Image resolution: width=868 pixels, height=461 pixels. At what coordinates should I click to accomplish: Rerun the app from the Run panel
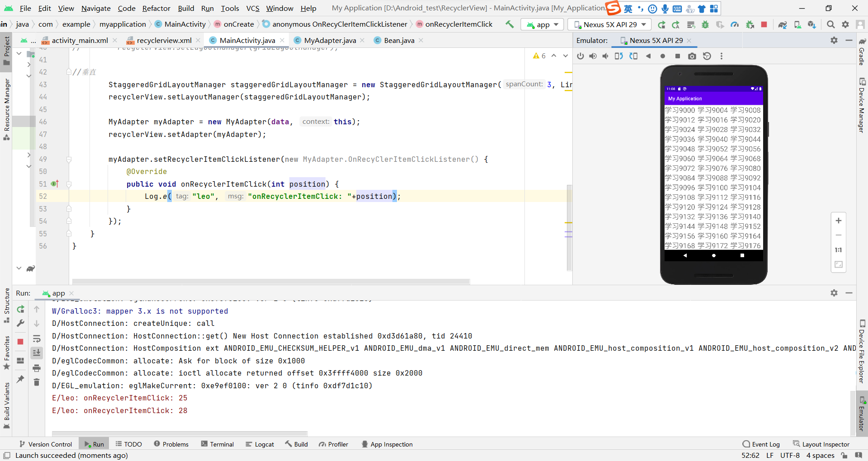[x=20, y=310]
